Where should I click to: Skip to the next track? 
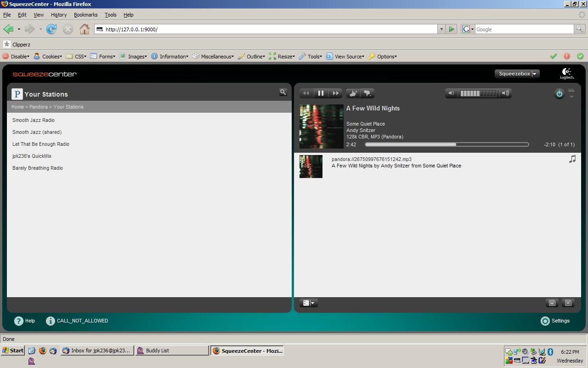336,93
